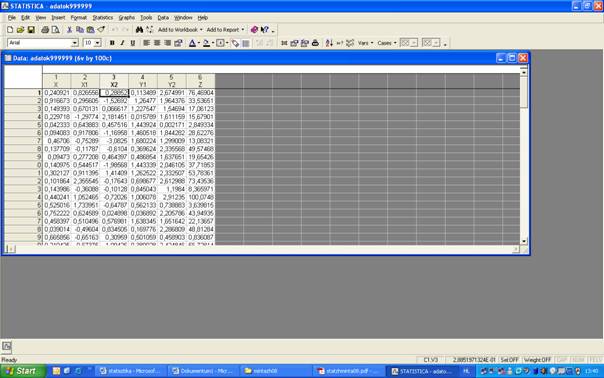Center-align text with alignment icon
Viewport: 604px width, 378px height.
[x=157, y=43]
